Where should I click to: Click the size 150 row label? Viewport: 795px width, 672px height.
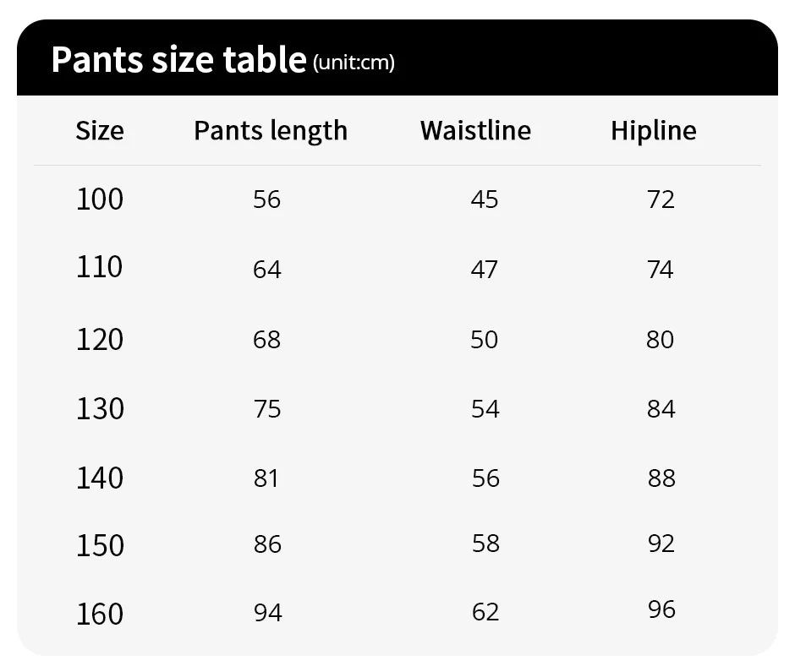(100, 545)
